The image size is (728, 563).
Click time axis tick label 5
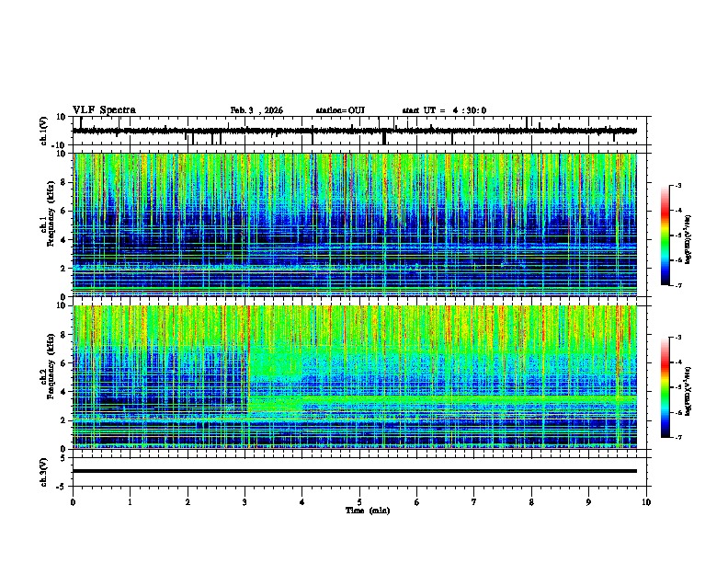[359, 502]
